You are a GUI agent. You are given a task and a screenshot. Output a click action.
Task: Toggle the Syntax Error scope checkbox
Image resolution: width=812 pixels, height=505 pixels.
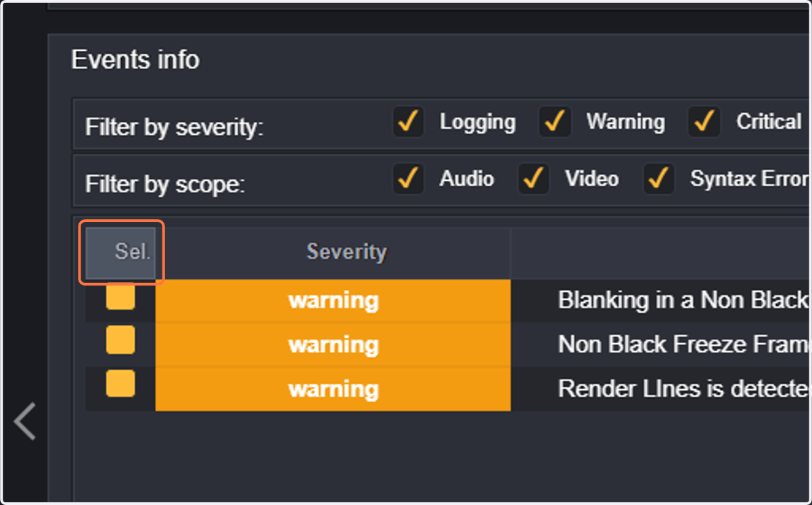point(658,179)
